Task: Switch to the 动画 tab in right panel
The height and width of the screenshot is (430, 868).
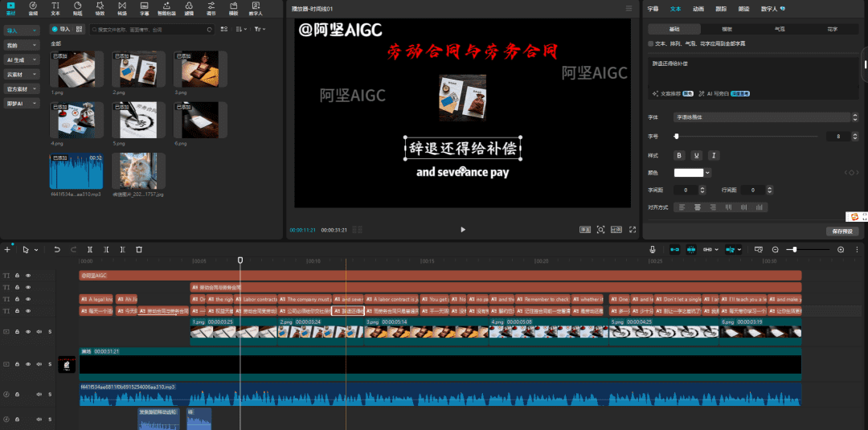Action: pyautogui.click(x=698, y=9)
